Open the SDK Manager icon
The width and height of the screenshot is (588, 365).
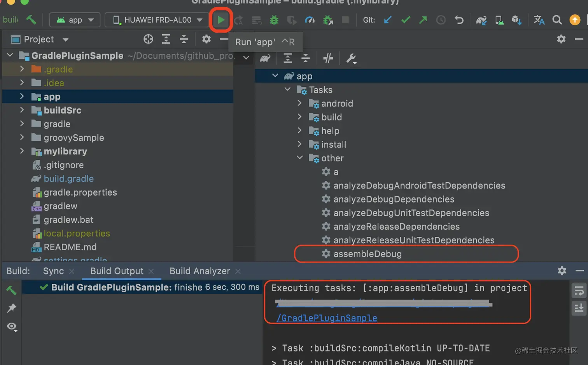pyautogui.click(x=516, y=20)
